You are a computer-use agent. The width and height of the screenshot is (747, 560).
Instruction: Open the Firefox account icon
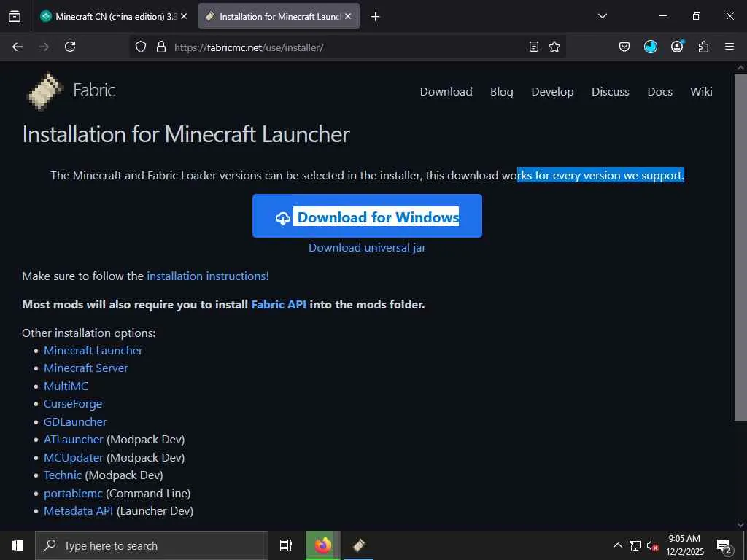[x=677, y=47]
